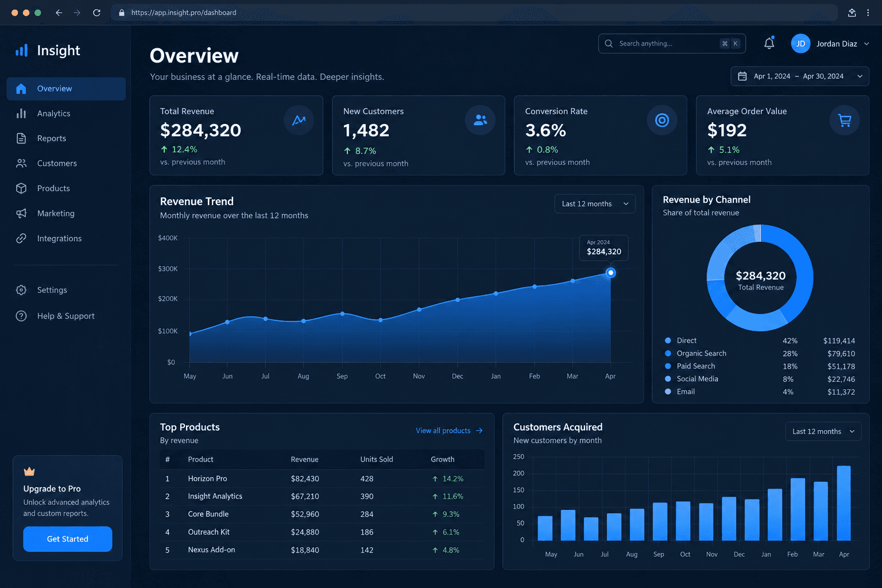The image size is (882, 588).
Task: Click the Conversion Rate target icon
Action: pos(662,120)
